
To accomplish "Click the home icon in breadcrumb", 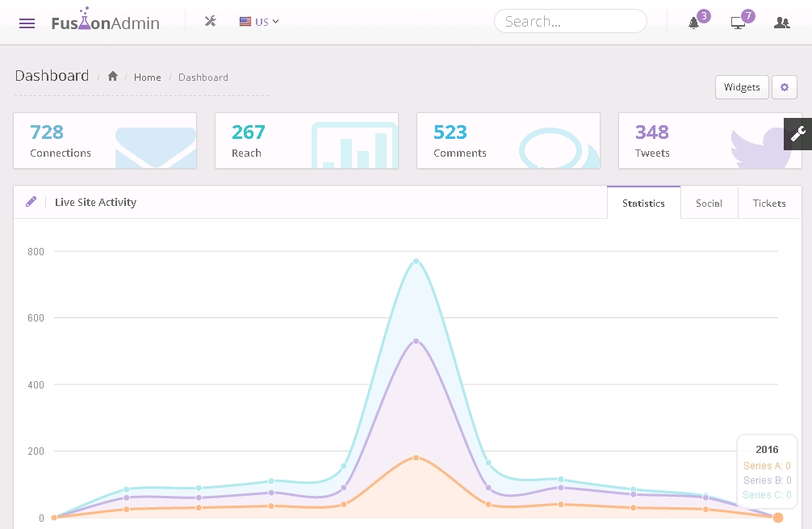I will (113, 77).
